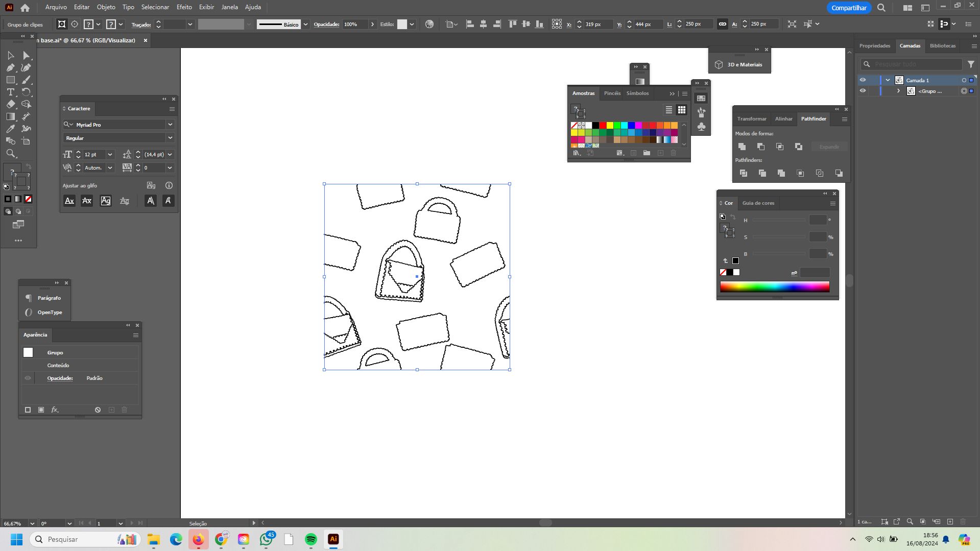Select the Zoom tool
Image resolution: width=980 pixels, height=551 pixels.
11,153
